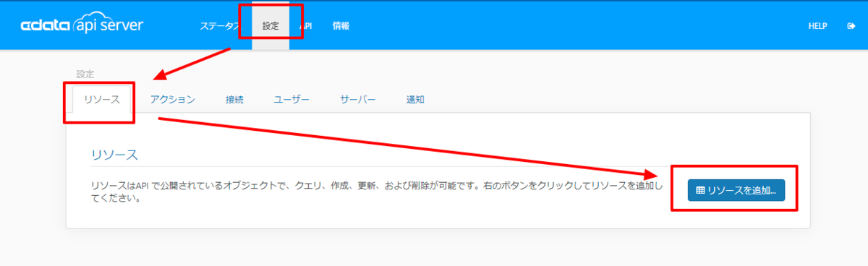Screen dimensions: 868x266
Task: Click the リソース section heading
Action: pos(114,155)
